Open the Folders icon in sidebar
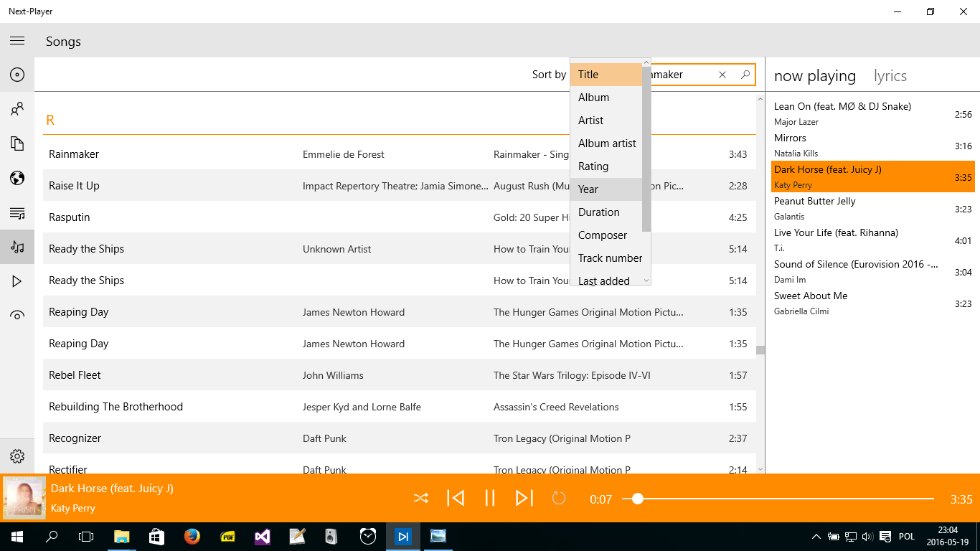The width and height of the screenshot is (980, 551). [x=17, y=143]
